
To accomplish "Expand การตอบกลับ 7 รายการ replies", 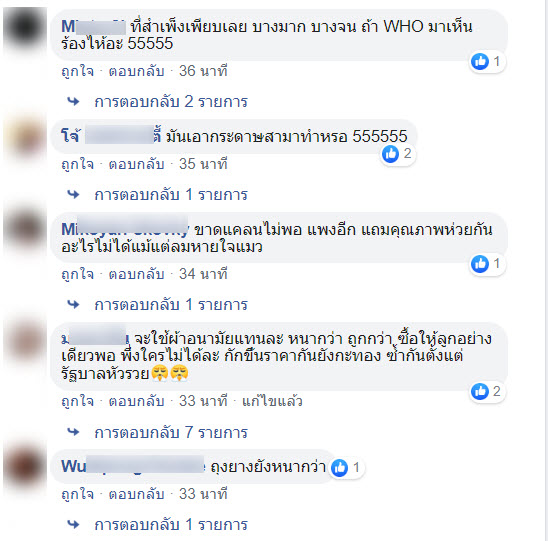I will [x=171, y=433].
